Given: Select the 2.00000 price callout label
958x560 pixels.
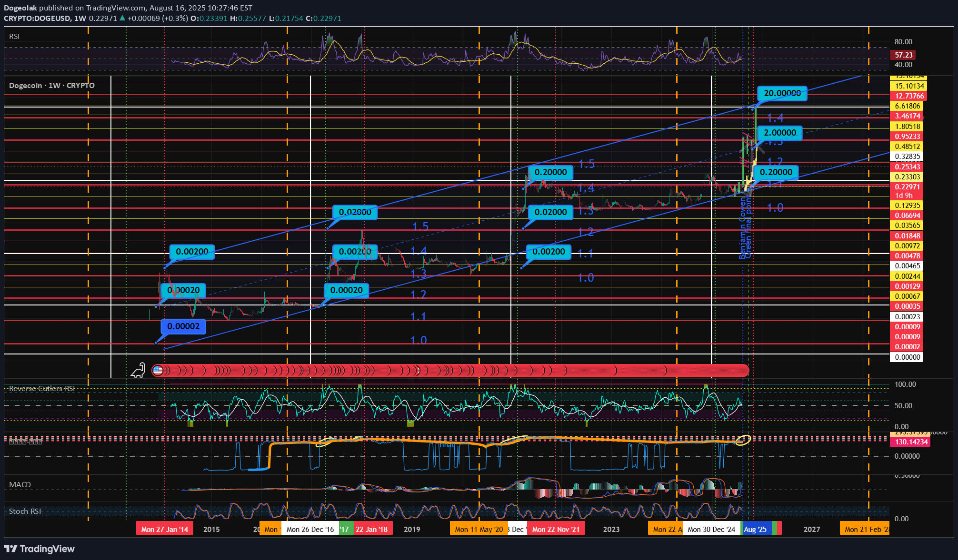Looking at the screenshot, I should pos(779,133).
